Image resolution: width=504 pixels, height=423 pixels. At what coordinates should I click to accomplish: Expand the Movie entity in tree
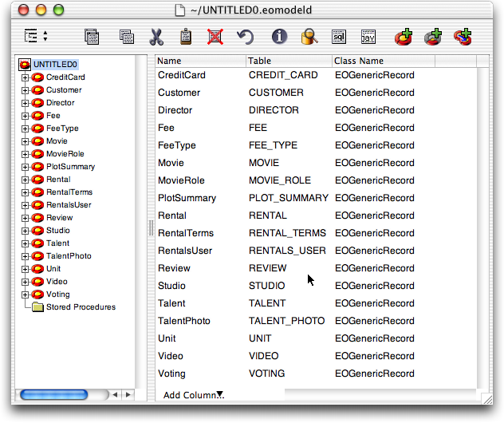click(25, 141)
